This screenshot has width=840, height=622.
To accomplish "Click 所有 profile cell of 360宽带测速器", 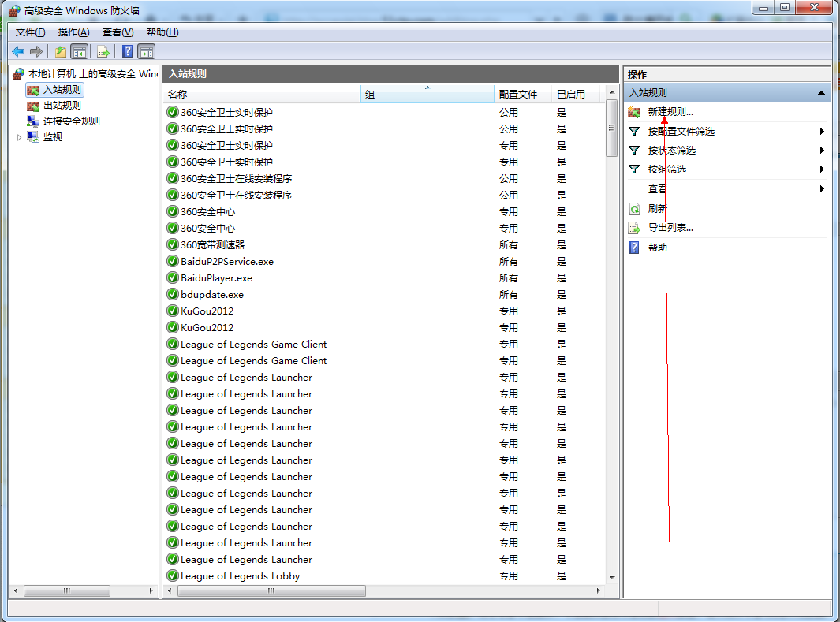I will point(509,244).
